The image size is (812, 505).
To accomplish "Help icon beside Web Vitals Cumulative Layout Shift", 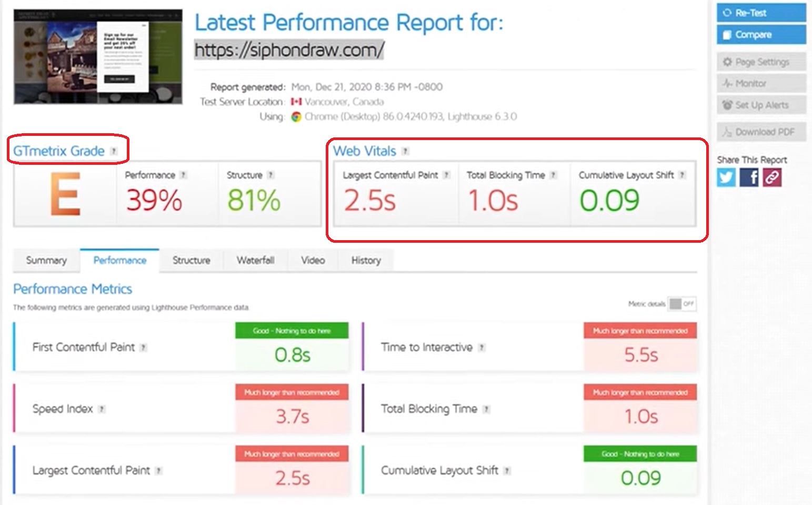I will click(682, 175).
